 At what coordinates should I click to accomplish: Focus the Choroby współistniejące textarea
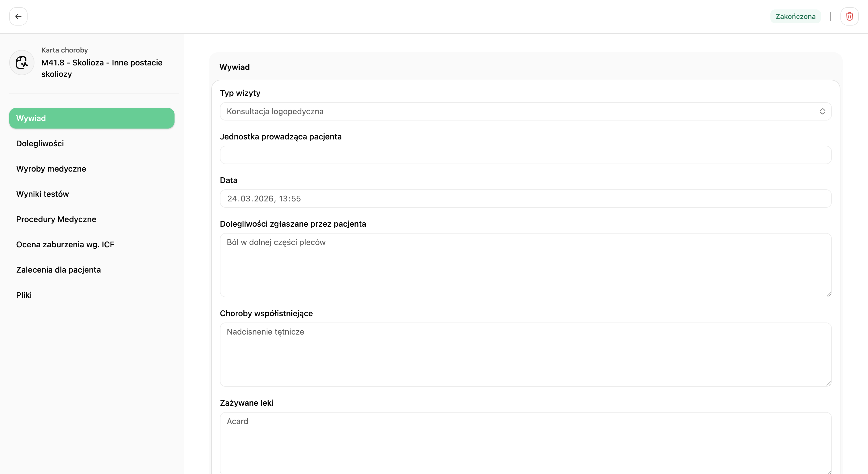coord(526,354)
